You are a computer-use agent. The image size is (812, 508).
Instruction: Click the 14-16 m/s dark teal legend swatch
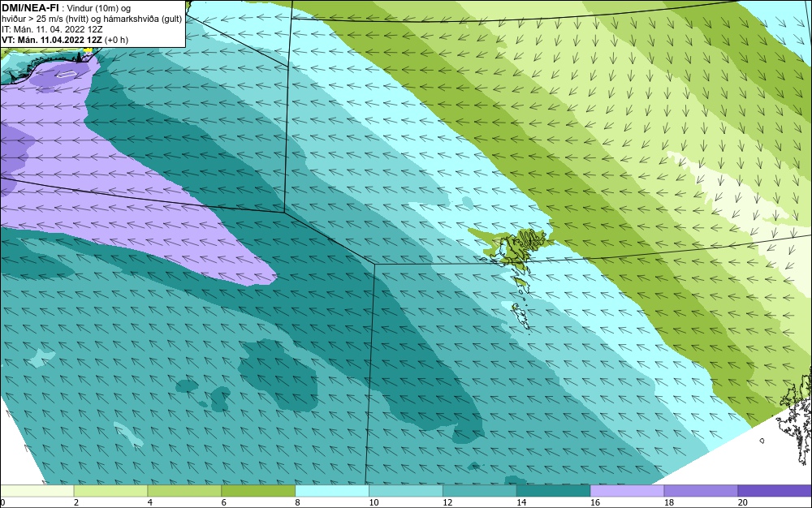(554, 490)
